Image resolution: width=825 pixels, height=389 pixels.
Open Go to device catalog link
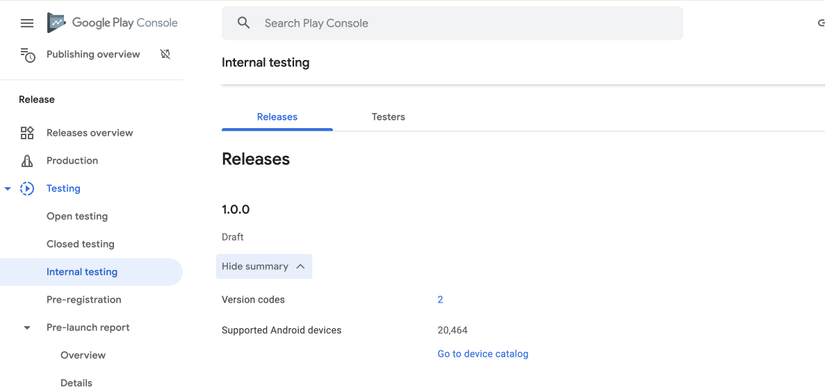click(482, 354)
